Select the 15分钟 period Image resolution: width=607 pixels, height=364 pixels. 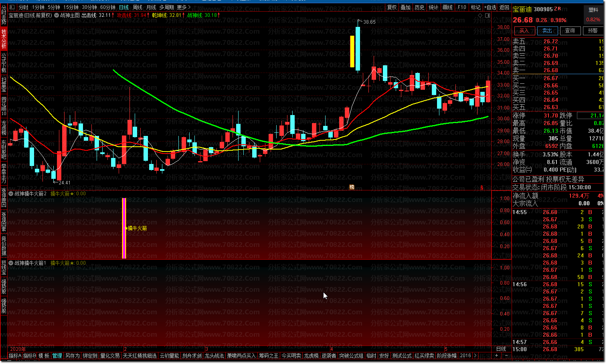point(71,7)
